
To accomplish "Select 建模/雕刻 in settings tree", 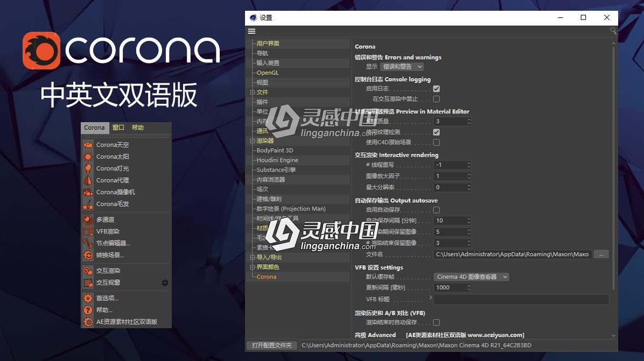I will (269, 199).
